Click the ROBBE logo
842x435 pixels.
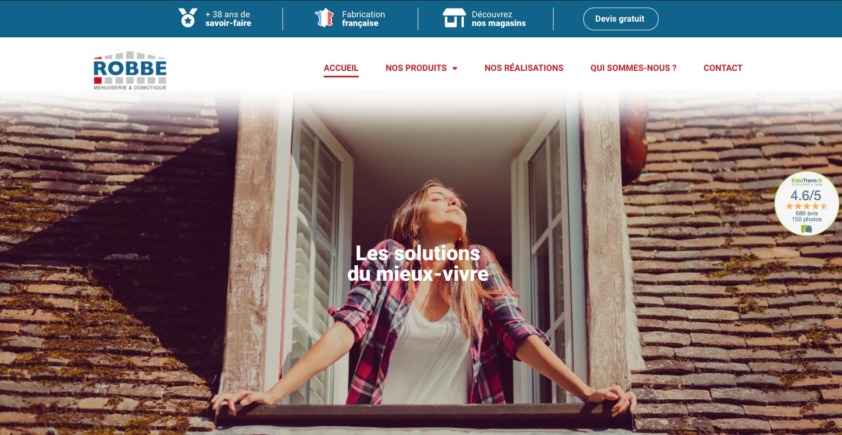130,70
